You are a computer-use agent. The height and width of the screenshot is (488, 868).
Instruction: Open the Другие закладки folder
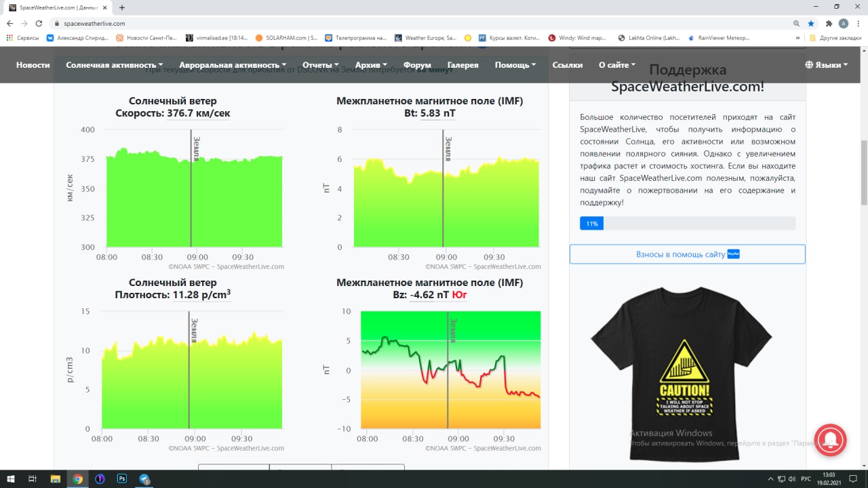click(835, 38)
